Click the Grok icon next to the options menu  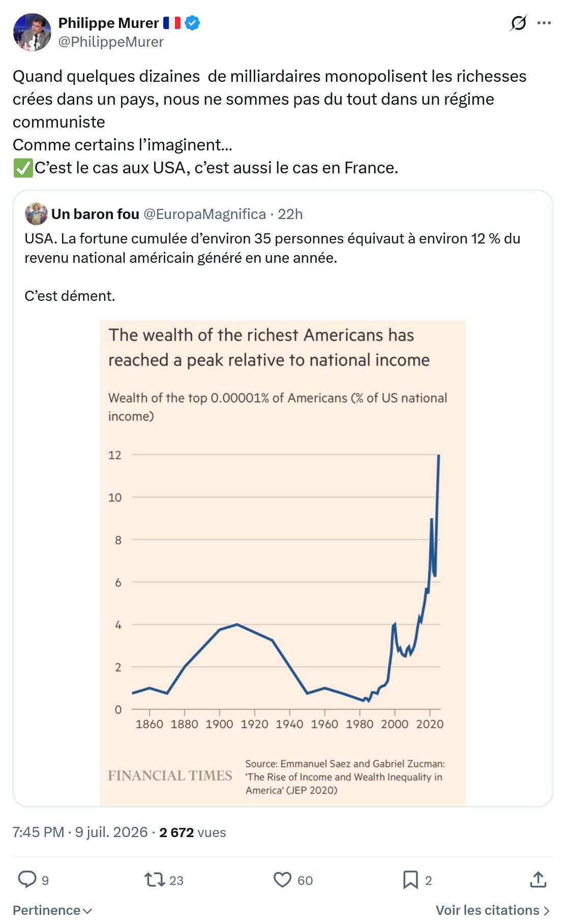(518, 23)
